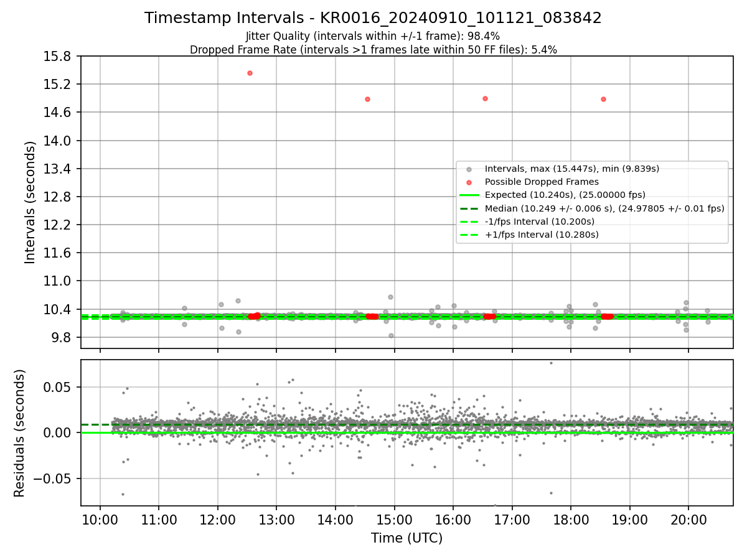Screen dimensions: 747x560
Task: Click the "15:00" time tick label
Action: (394, 520)
